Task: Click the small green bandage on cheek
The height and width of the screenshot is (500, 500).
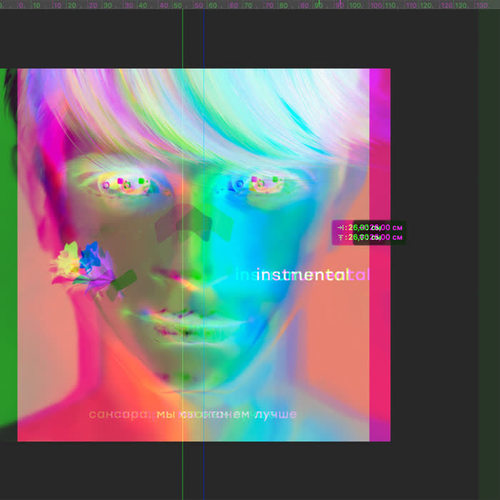Action: (122, 284)
